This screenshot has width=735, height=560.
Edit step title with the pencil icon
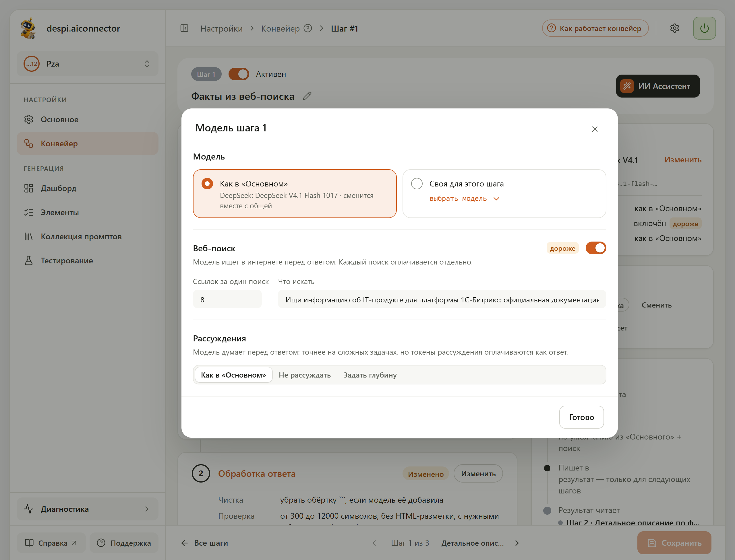307,96
